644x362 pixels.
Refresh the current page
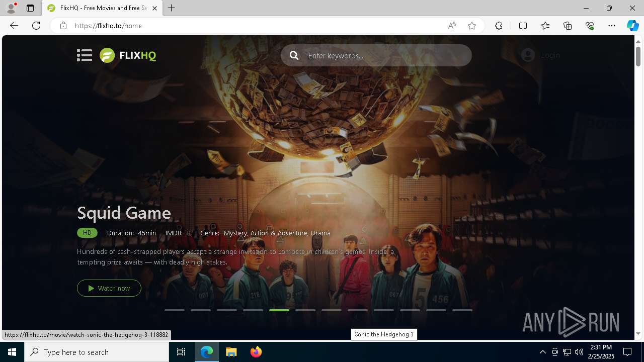[x=36, y=26]
